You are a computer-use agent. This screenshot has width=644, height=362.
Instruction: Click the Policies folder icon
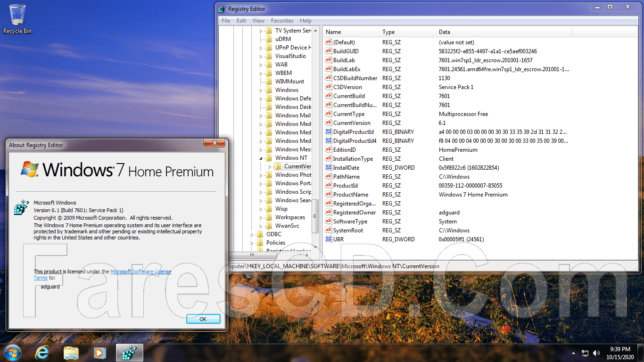(260, 243)
